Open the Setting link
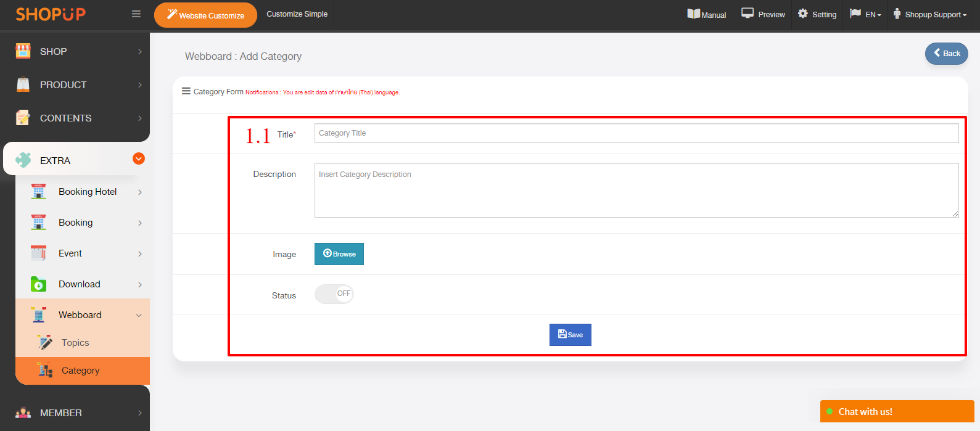The image size is (980, 431). pos(817,14)
